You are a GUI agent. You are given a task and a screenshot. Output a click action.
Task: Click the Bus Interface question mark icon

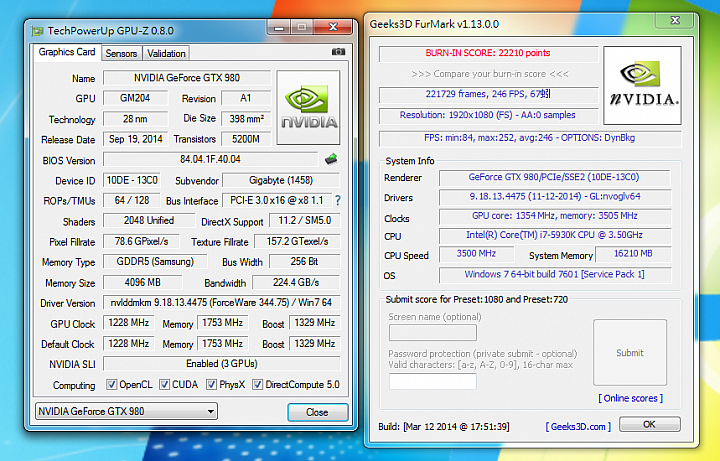[338, 200]
